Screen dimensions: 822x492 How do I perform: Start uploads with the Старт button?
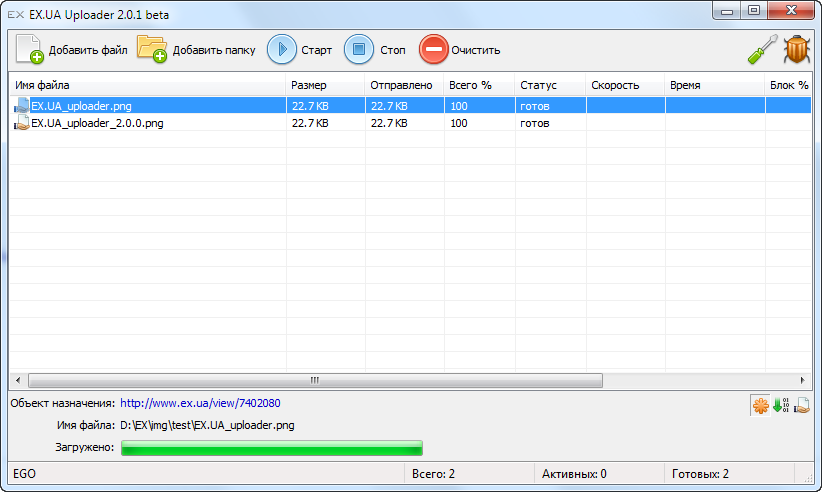pyautogui.click(x=299, y=50)
